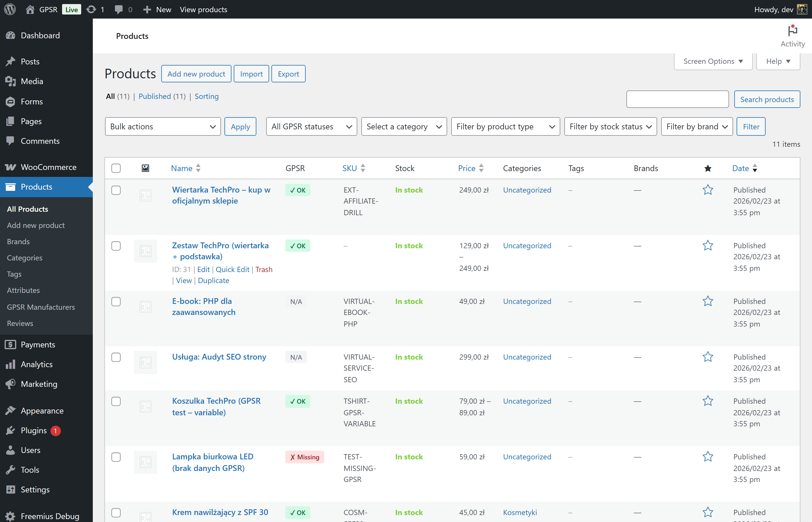Switch to the Published products filter
Viewport: 812px width, 522px height.
tap(155, 96)
